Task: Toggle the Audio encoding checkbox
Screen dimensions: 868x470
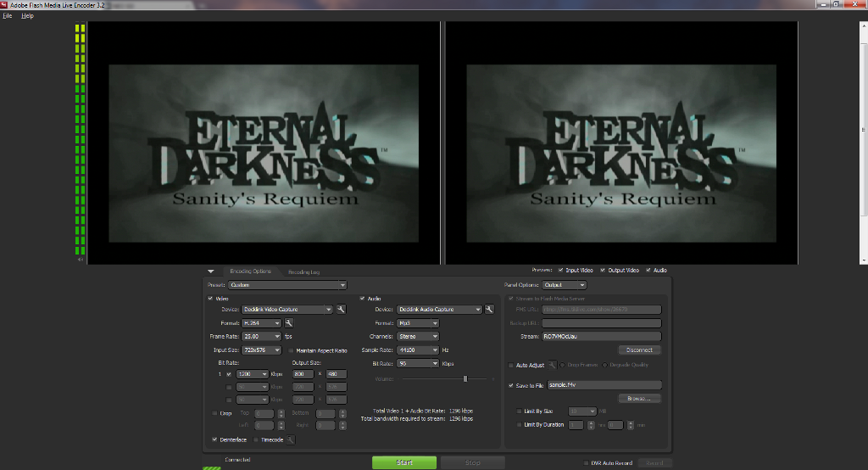Action: coord(363,298)
